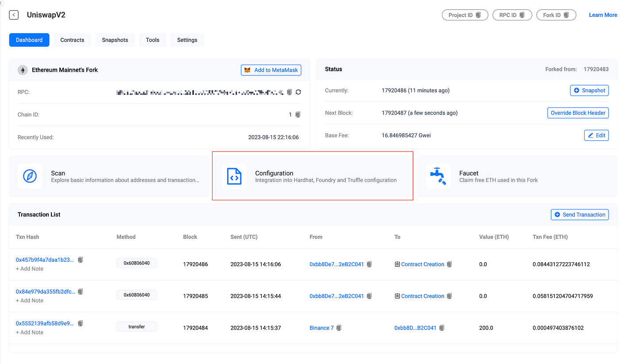
Task: Select the 200.0 ETH value cell
Action: [486, 328]
